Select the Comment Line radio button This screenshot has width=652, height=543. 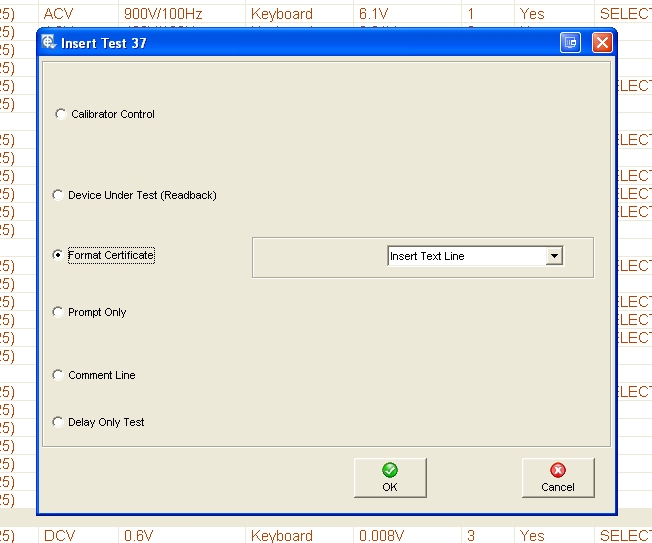pos(58,375)
